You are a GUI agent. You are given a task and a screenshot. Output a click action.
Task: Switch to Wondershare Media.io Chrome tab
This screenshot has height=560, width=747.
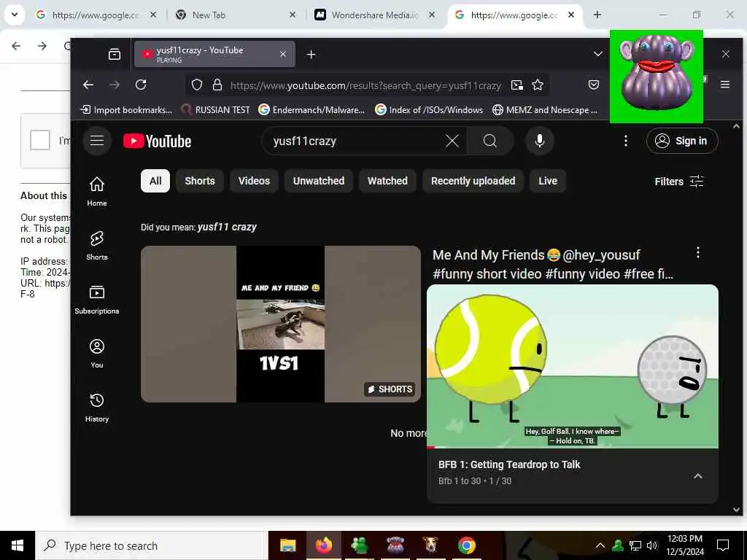pyautogui.click(x=374, y=15)
